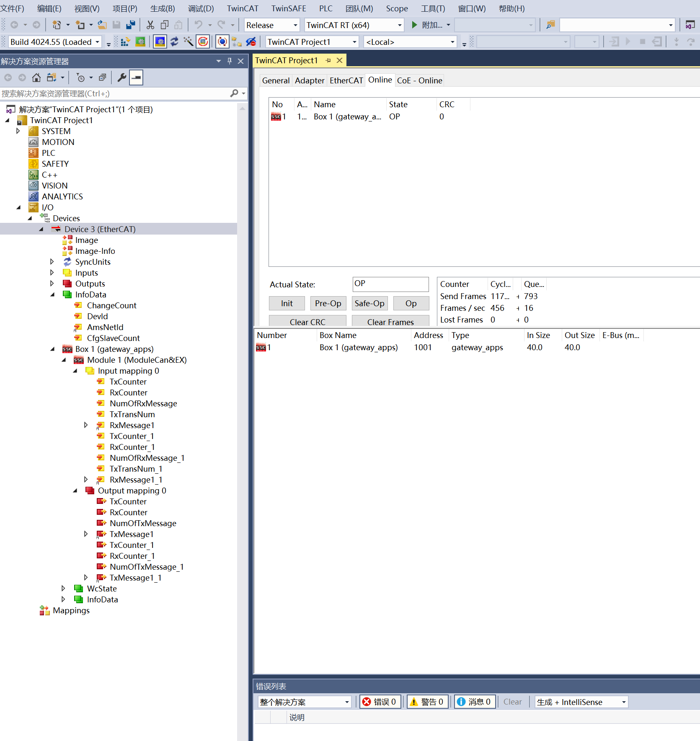Click the Pre-Op state button
This screenshot has height=741, width=700.
(x=328, y=303)
